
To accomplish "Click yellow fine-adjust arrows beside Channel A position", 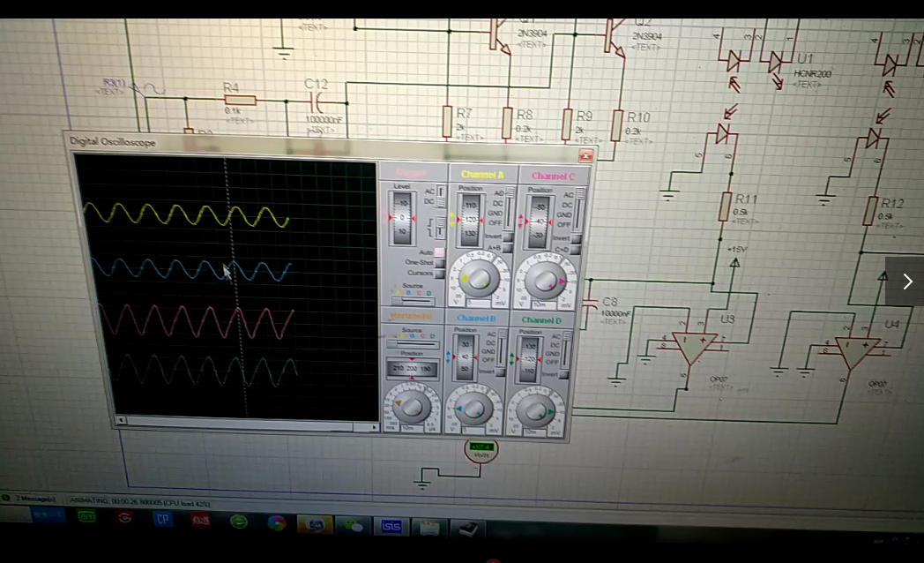I will coord(452,220).
